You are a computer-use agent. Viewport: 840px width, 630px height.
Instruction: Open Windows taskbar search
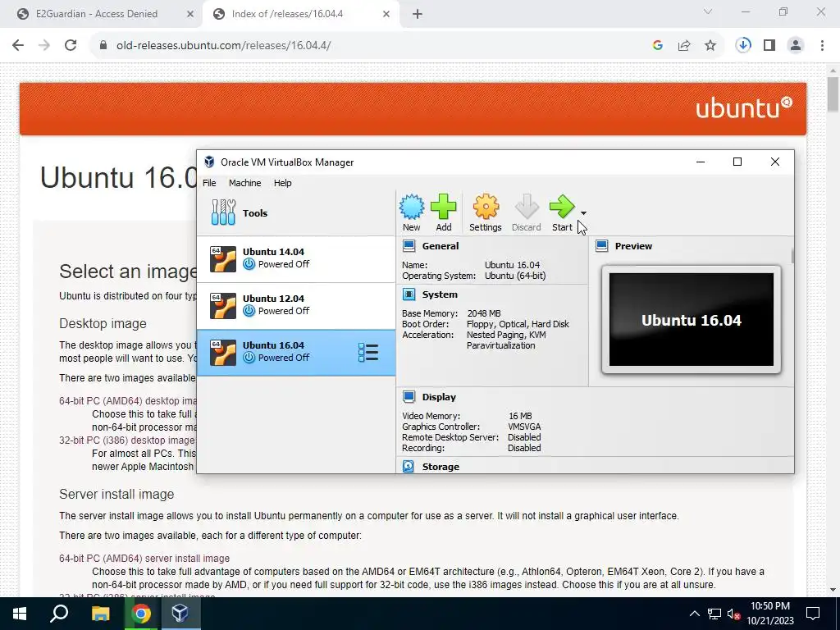(x=59, y=614)
